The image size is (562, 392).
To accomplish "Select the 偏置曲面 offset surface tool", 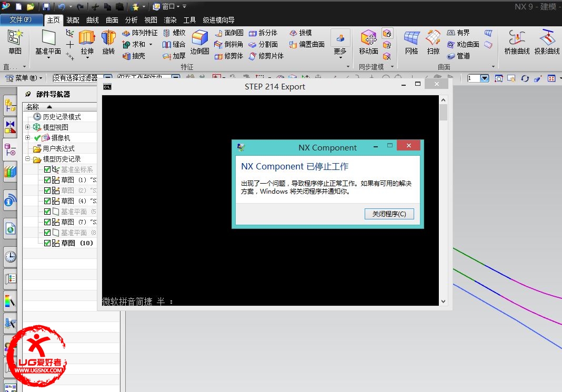I will [307, 44].
